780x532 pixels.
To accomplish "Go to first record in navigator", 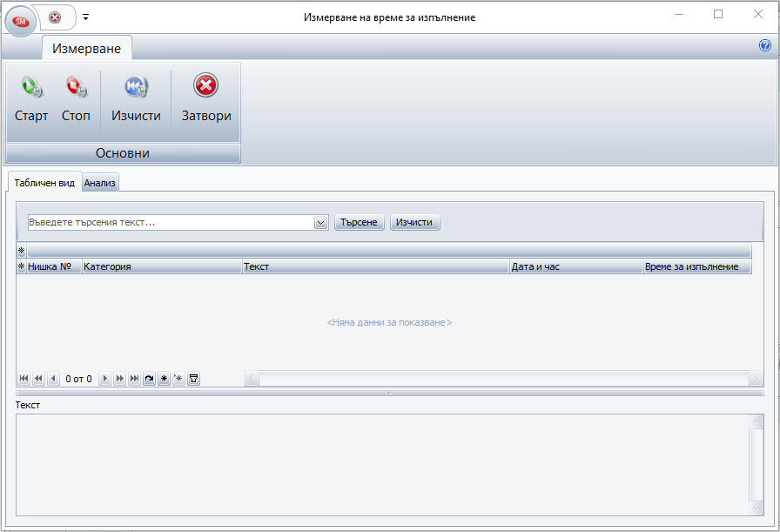I will 24,379.
